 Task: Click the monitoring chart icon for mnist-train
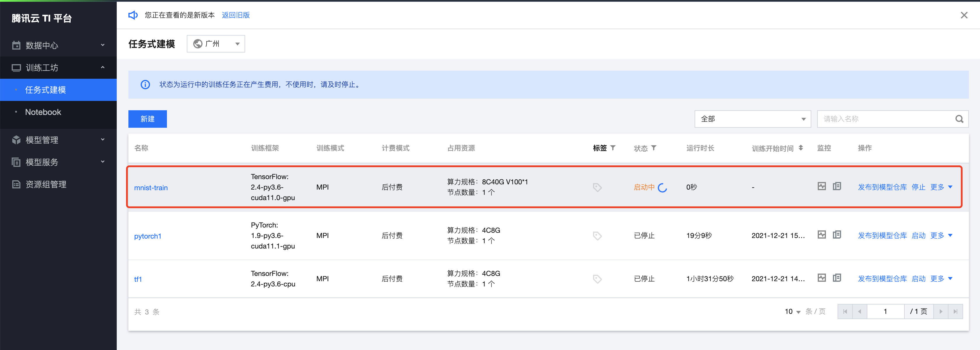821,186
